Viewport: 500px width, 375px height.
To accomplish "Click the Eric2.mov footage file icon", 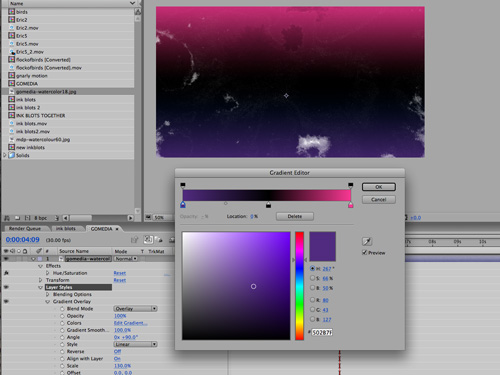I will [12, 28].
